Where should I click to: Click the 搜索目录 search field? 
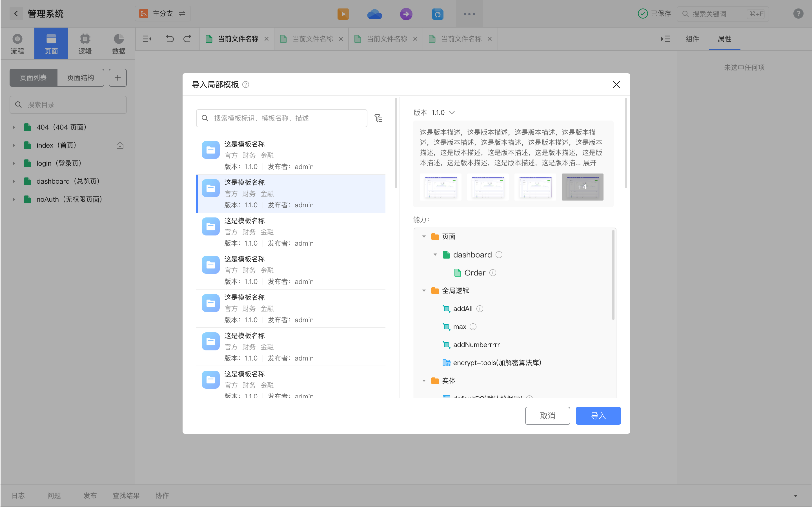coord(68,104)
